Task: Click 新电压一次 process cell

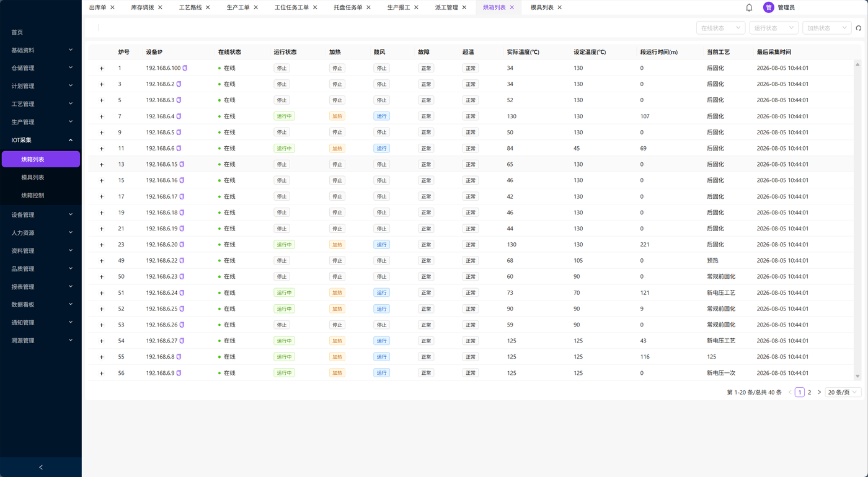Action: 721,373
